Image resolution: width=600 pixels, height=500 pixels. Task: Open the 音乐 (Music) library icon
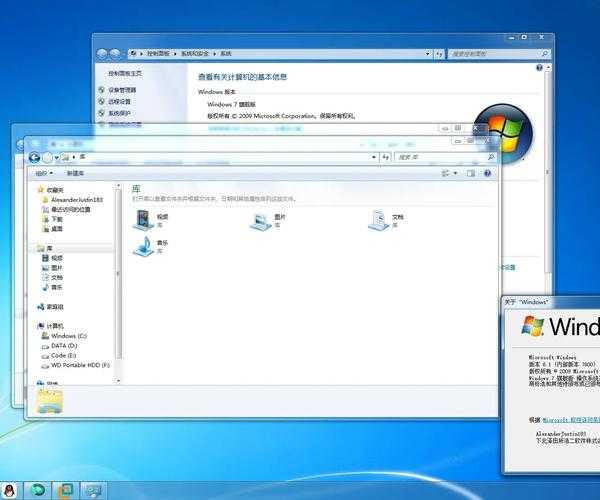click(144, 246)
